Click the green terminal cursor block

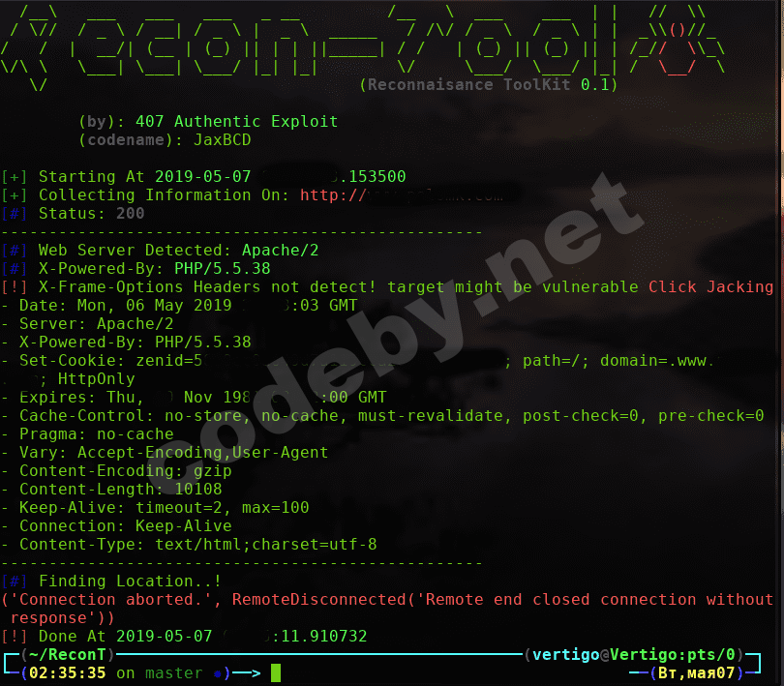[276, 673]
